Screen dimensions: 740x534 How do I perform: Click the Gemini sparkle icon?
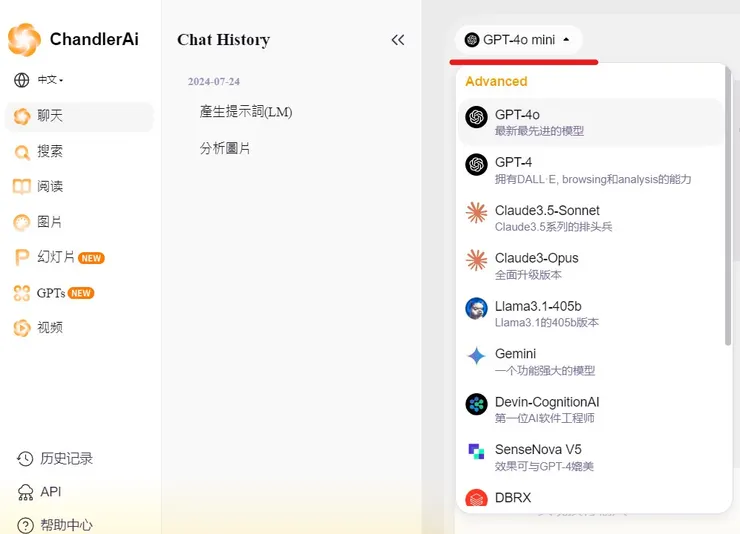(477, 356)
